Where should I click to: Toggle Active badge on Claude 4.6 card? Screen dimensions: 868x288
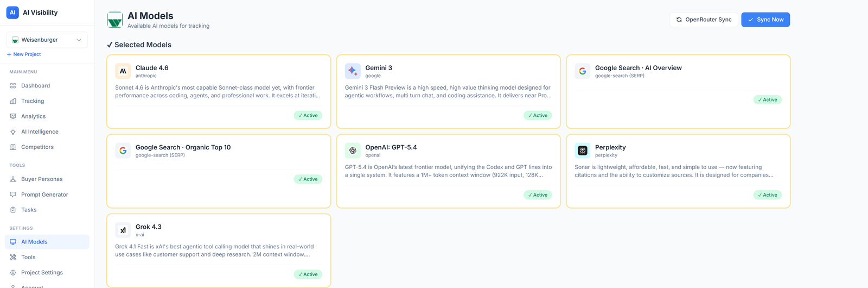click(308, 115)
